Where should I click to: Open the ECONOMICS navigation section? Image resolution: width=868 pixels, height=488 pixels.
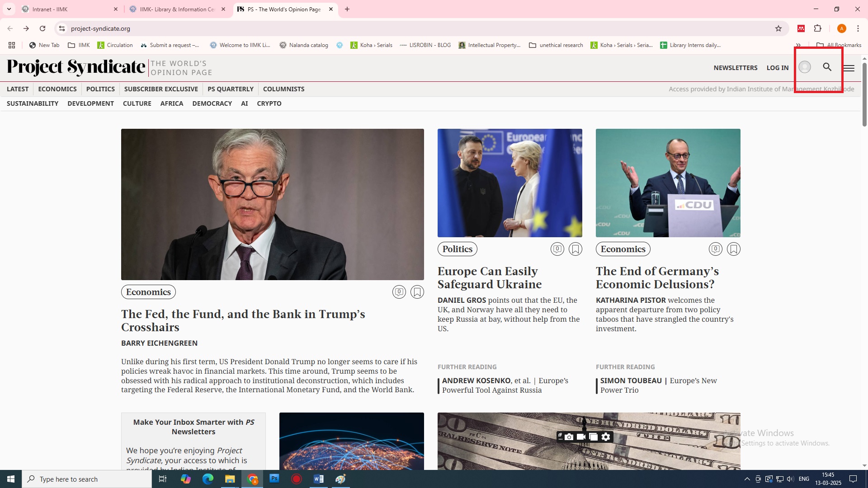pyautogui.click(x=57, y=89)
